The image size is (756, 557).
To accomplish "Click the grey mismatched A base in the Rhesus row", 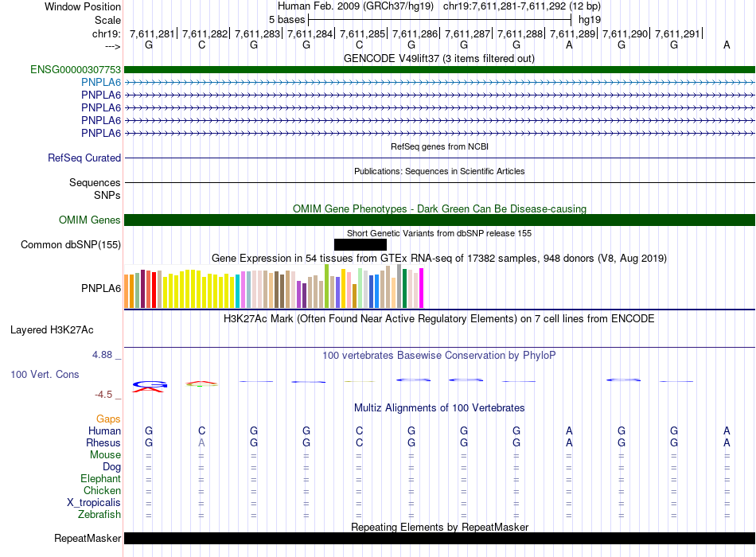I will click(x=201, y=442).
